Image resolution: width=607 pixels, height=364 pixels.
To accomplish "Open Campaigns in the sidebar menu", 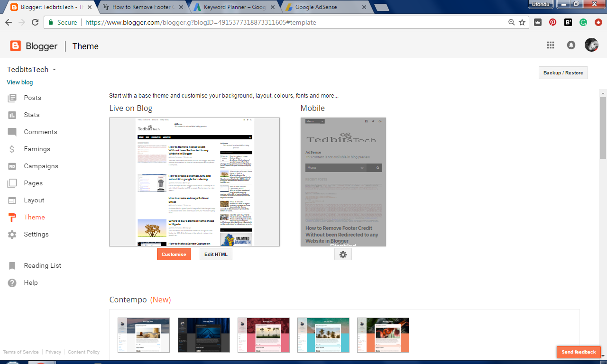I will pyautogui.click(x=41, y=166).
